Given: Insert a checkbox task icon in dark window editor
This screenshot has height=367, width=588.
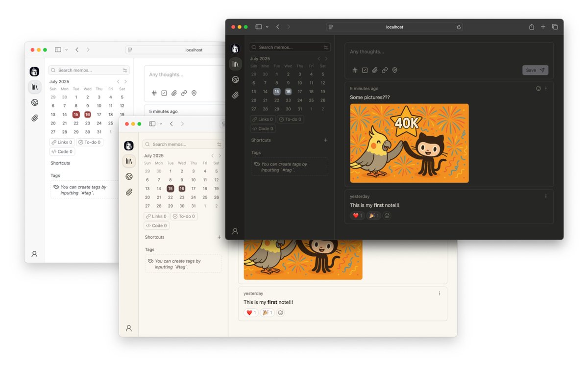Looking at the screenshot, I should 365,70.
